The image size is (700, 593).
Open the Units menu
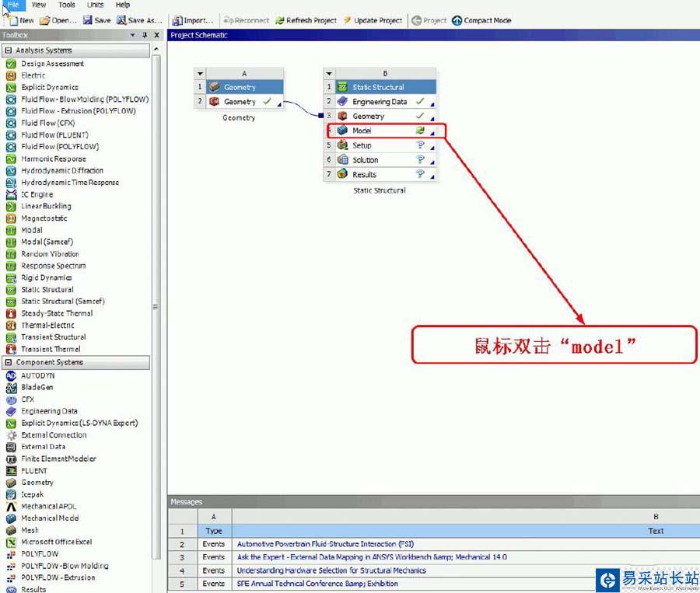tap(95, 5)
